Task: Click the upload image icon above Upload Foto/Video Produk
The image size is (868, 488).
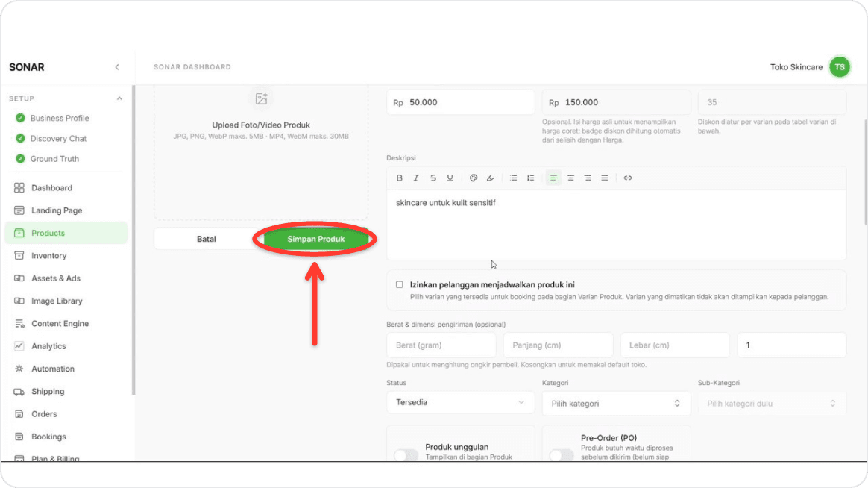Action: click(x=261, y=98)
